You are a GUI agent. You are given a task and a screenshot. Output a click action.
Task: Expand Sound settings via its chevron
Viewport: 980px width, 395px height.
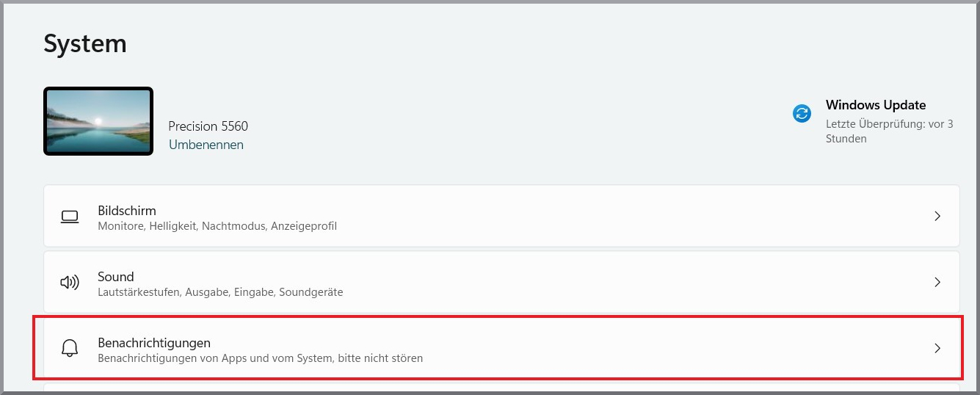click(x=937, y=283)
